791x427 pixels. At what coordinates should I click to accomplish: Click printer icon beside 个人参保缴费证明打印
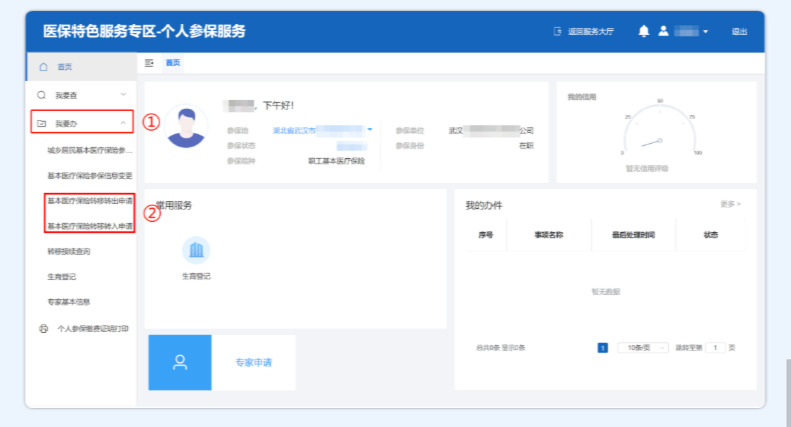(x=43, y=329)
